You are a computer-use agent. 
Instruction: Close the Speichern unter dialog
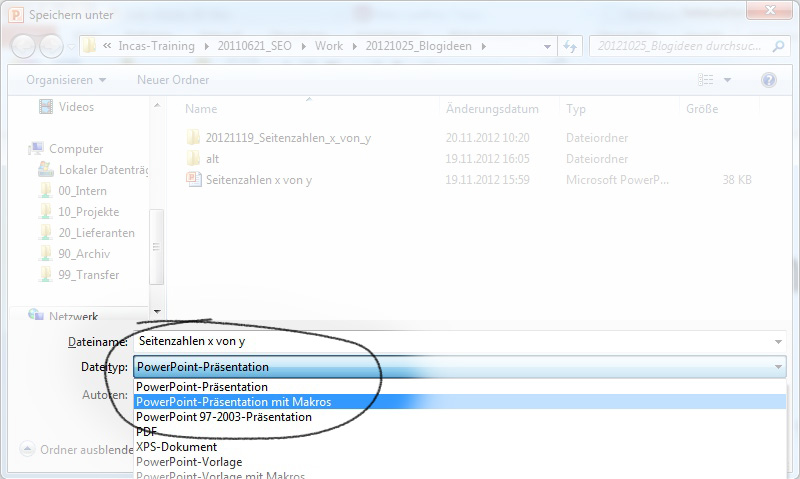770,10
